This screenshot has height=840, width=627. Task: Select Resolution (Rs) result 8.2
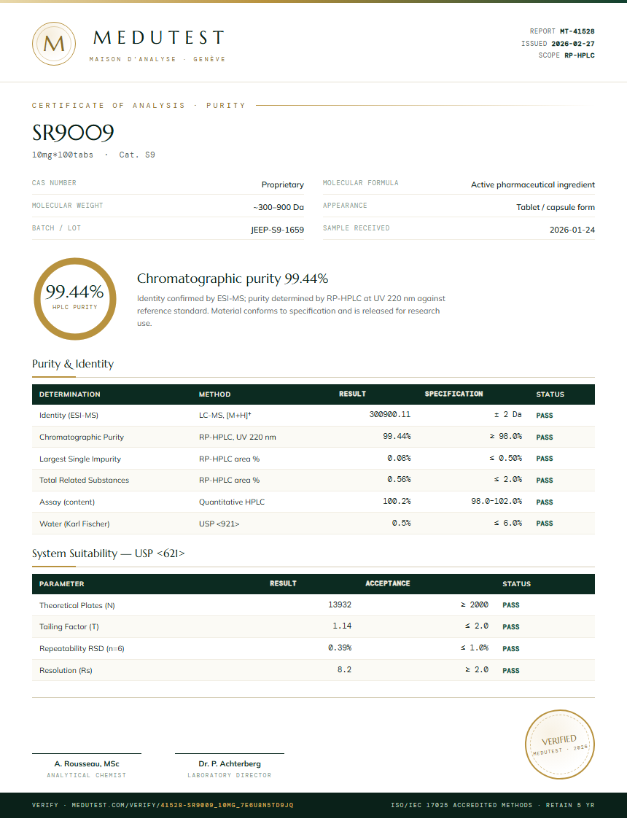click(x=344, y=669)
